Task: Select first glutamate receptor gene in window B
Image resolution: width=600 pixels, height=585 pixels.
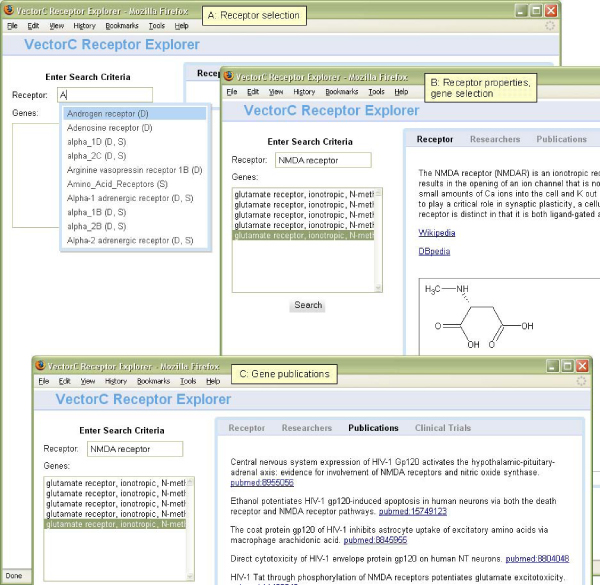Action: click(x=303, y=195)
